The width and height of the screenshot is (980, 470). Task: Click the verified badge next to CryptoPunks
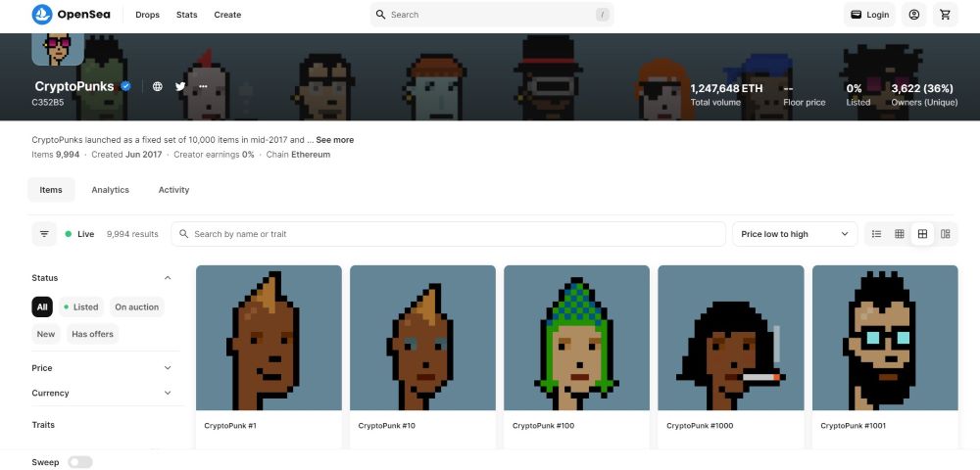[x=125, y=86]
